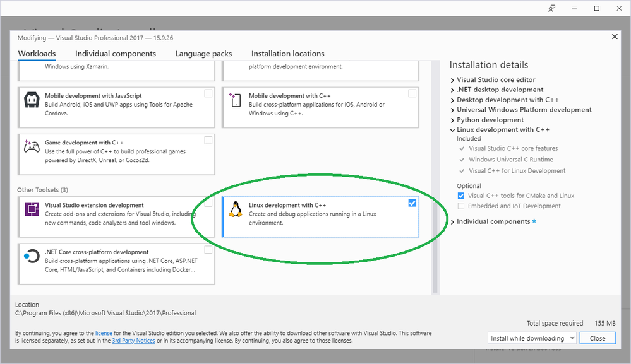Enable .NET Core cross-platform development workload
This screenshot has height=364, width=631.
208,249
